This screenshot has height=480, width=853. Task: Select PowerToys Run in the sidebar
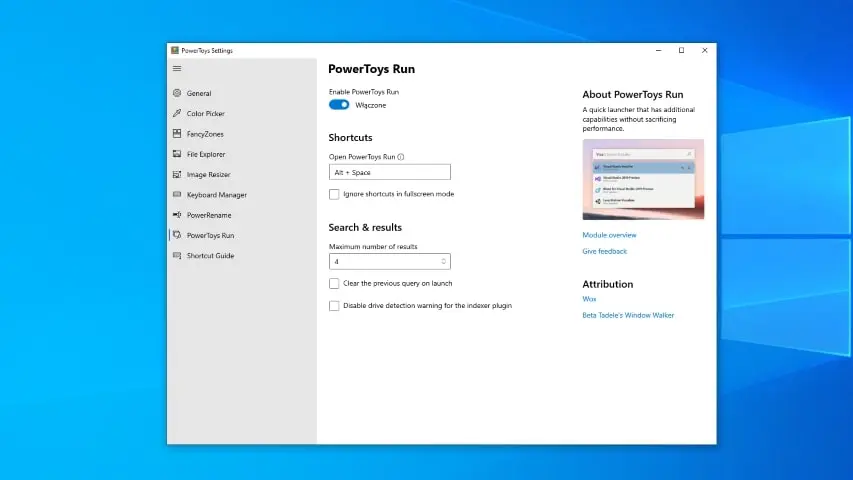coord(210,236)
